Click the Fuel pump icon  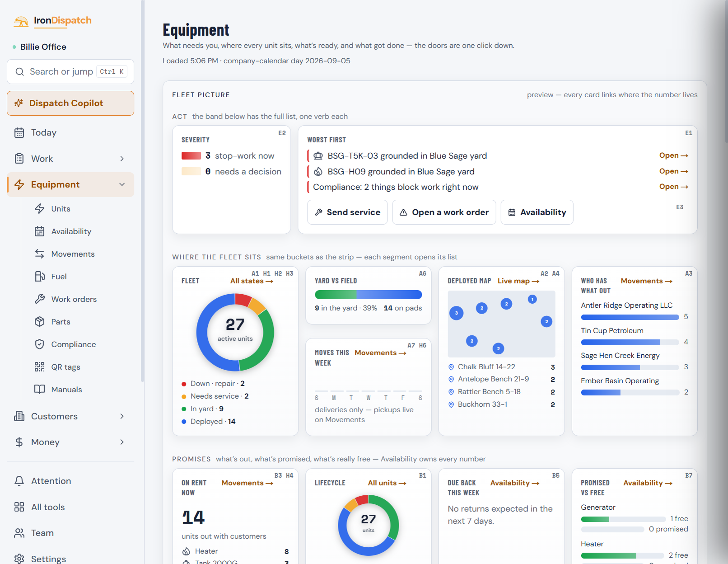(40, 276)
